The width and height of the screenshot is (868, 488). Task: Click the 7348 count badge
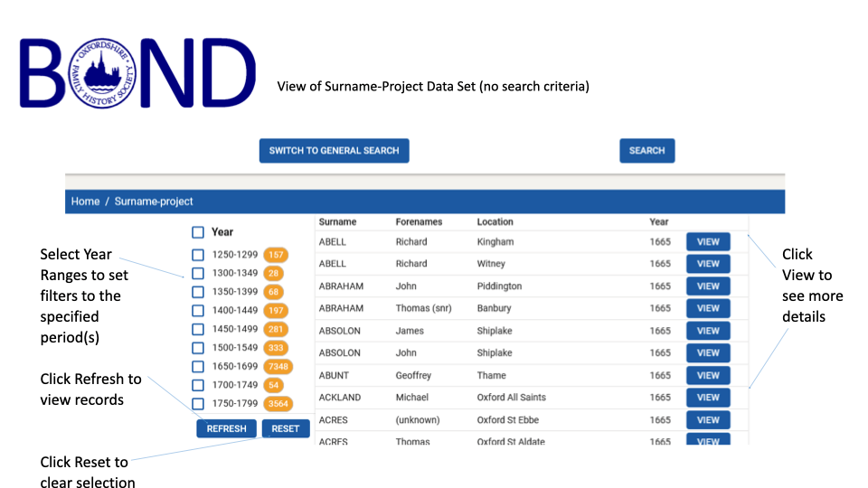(278, 366)
